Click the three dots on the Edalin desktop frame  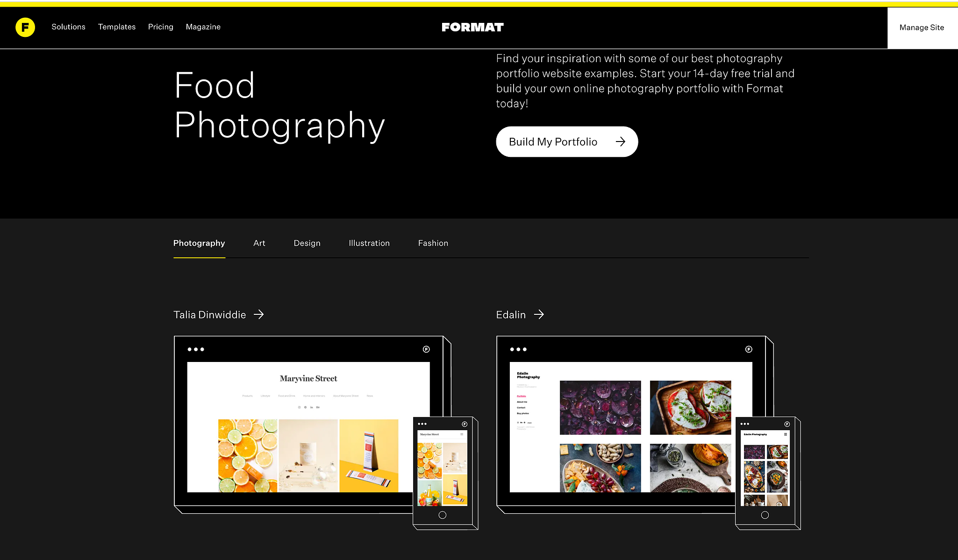pyautogui.click(x=518, y=349)
